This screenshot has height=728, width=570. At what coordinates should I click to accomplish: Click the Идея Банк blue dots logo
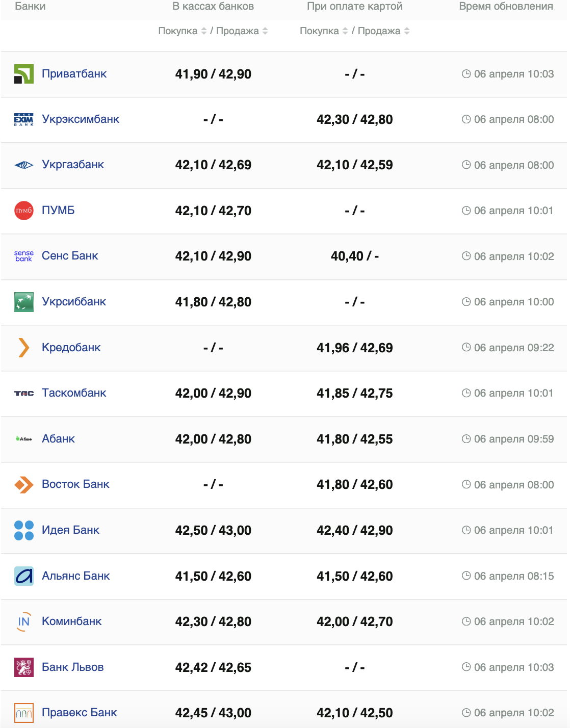[24, 530]
